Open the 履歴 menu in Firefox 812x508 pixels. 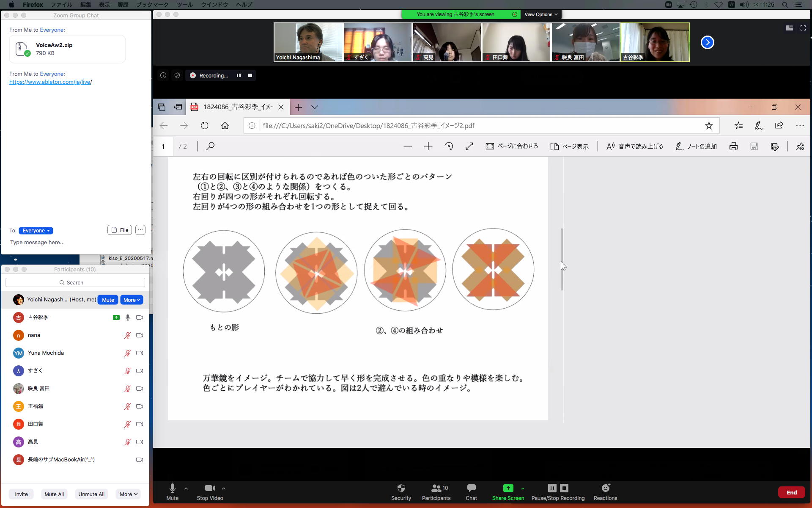coord(123,5)
